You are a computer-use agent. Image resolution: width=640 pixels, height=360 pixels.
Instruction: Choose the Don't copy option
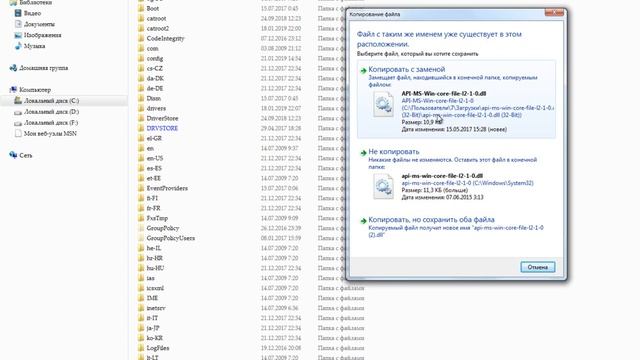pos(456,176)
